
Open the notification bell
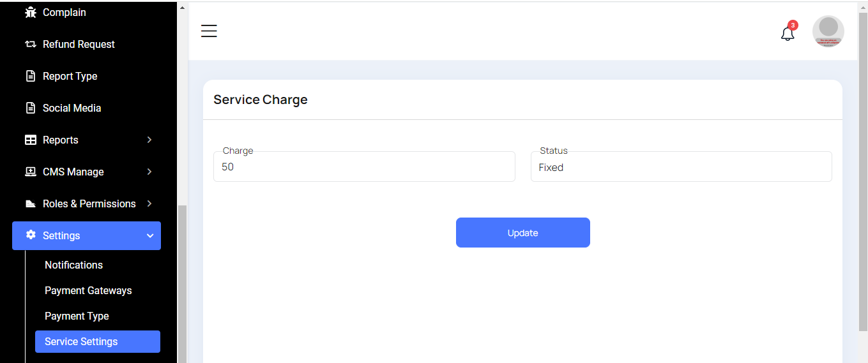point(788,33)
